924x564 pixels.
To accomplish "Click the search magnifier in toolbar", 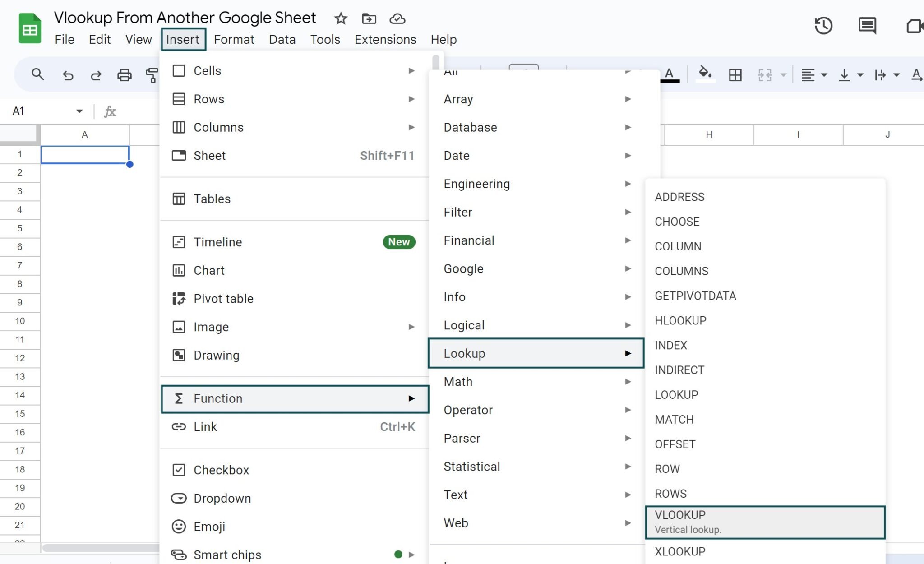I will pos(38,74).
